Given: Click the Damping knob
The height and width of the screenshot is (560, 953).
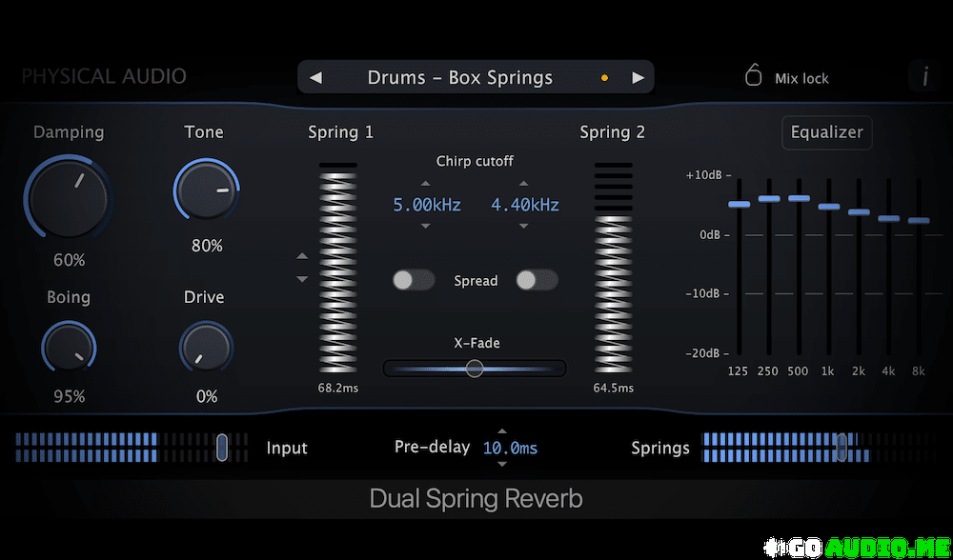Looking at the screenshot, I should click(x=69, y=197).
